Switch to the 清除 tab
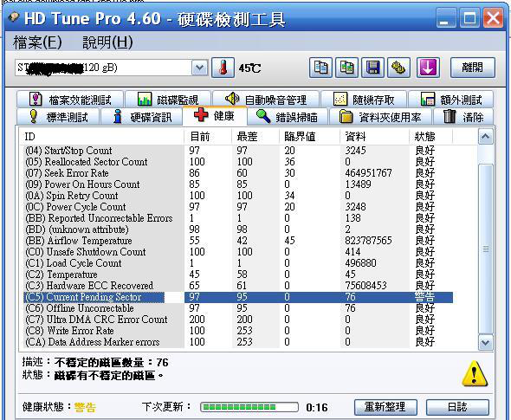511x420 pixels. pyautogui.click(x=463, y=117)
